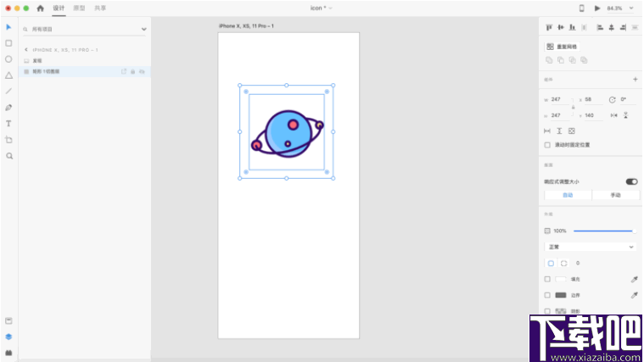Enable the Fill checkbox

[547, 279]
